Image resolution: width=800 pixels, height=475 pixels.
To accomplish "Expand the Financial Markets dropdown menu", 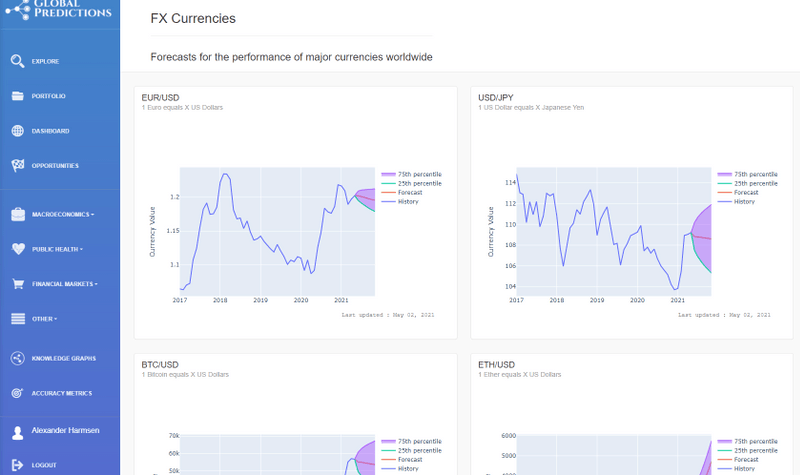I will pyautogui.click(x=65, y=284).
